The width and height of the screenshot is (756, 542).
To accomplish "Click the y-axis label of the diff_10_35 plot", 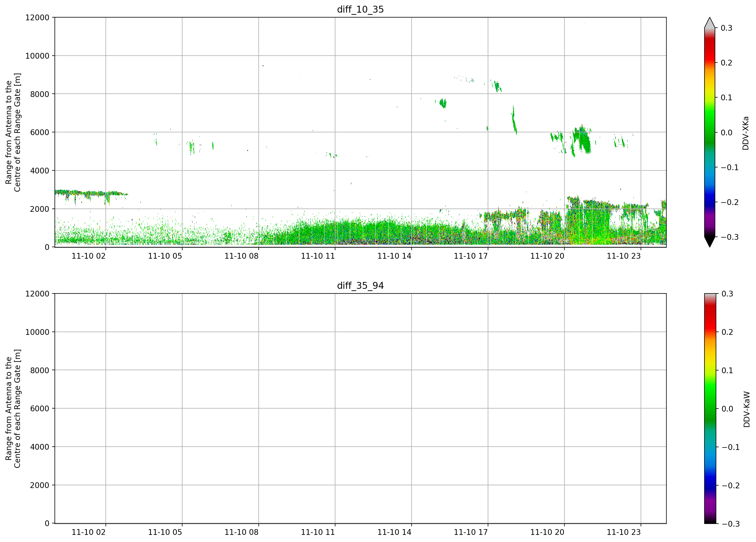I will 13,132.
